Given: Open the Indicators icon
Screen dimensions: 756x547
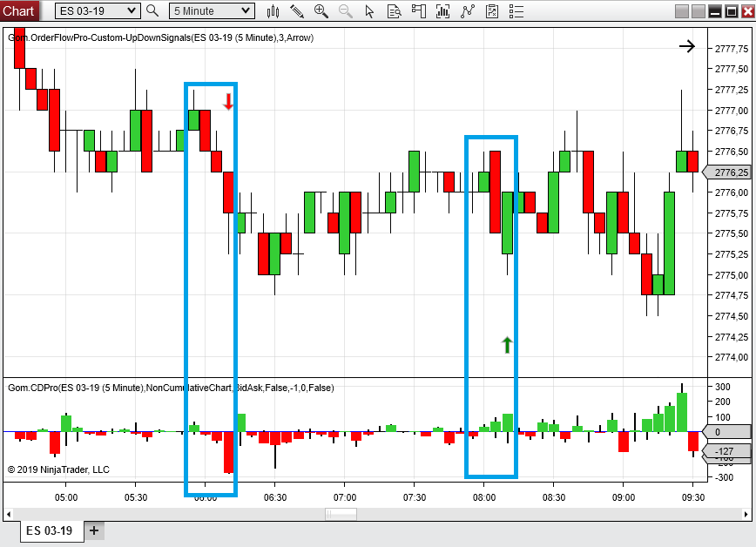Looking at the screenshot, I should click(442, 11).
